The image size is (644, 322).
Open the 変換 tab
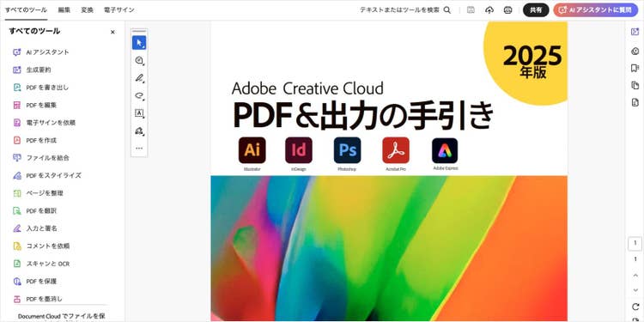pos(87,9)
